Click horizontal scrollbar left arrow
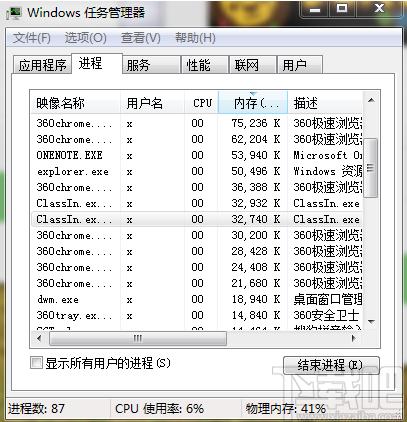The image size is (407, 422). [x=40, y=339]
